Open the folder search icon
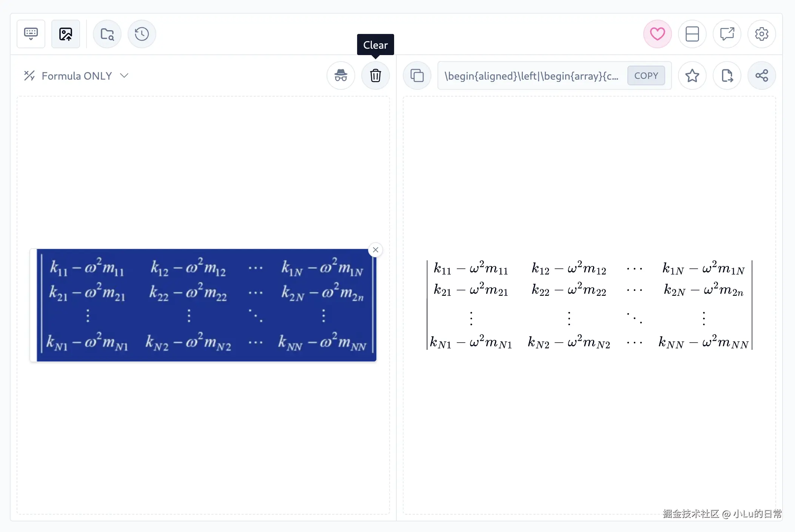This screenshot has width=795, height=532. [x=107, y=34]
